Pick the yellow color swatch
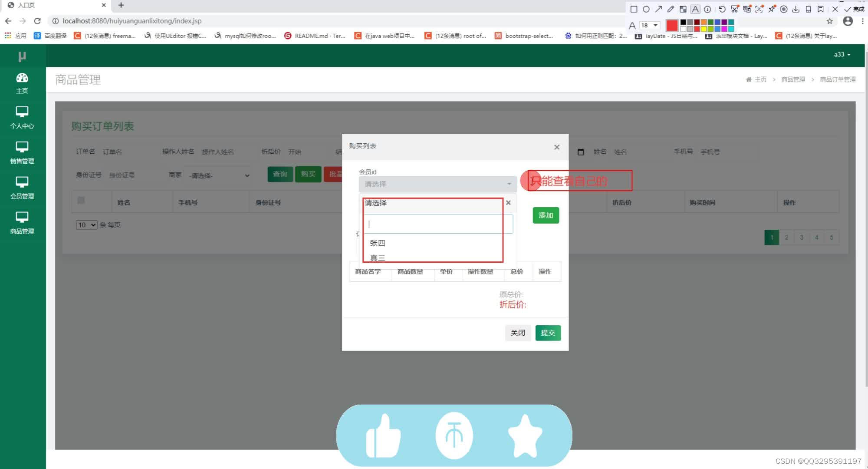 (704, 29)
